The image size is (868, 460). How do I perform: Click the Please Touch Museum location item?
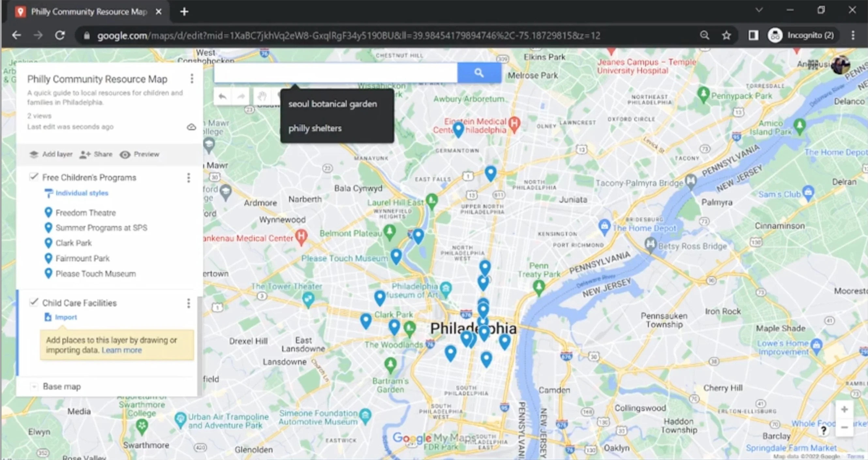[95, 273]
